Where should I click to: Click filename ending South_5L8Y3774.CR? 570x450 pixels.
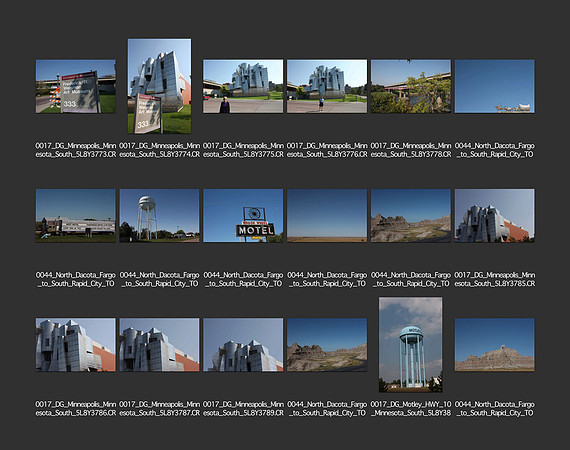click(x=160, y=150)
